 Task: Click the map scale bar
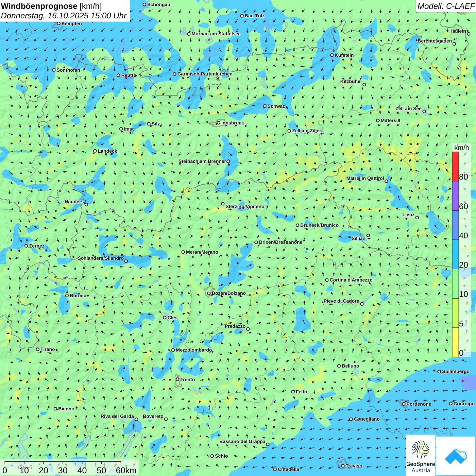coord(63,463)
